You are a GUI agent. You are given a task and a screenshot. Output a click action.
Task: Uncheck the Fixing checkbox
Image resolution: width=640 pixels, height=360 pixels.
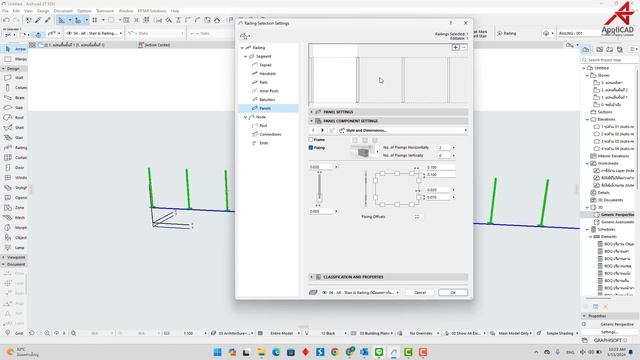311,148
